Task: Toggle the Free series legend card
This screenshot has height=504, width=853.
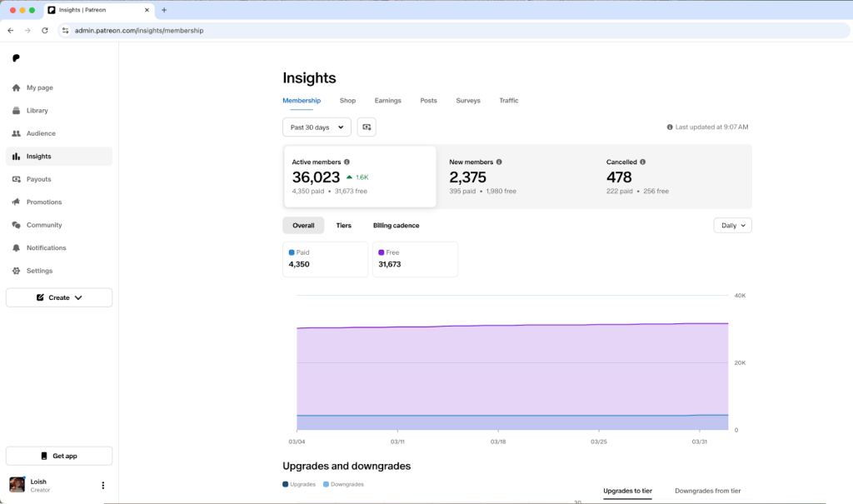Action: [415, 259]
